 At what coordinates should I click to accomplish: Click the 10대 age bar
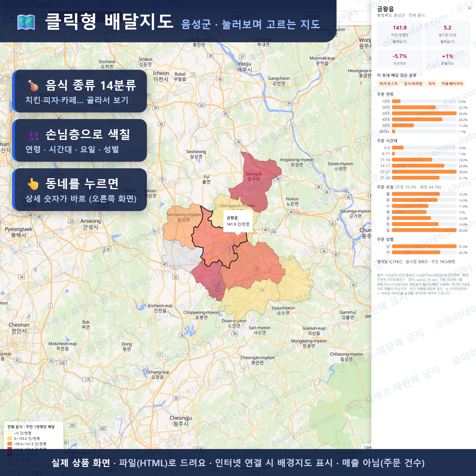coord(424,101)
